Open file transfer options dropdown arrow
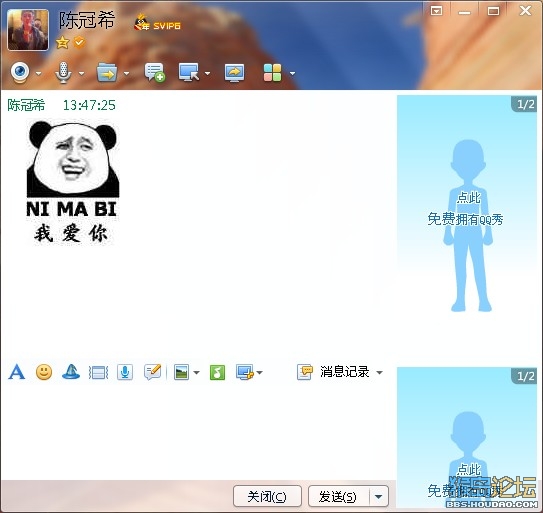This screenshot has width=543, height=513. coord(126,73)
